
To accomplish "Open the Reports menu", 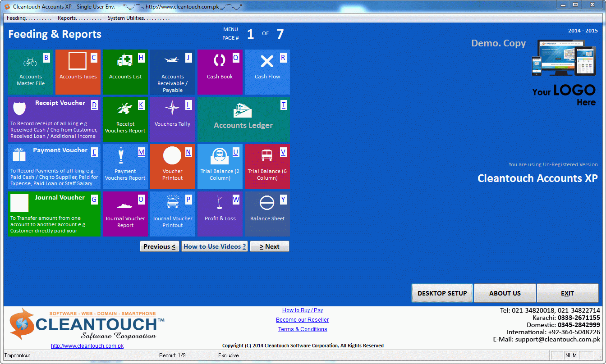I will coord(79,18).
